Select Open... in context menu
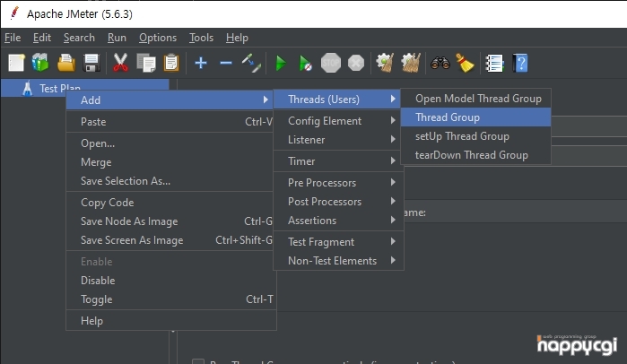627x364 pixels. point(170,143)
